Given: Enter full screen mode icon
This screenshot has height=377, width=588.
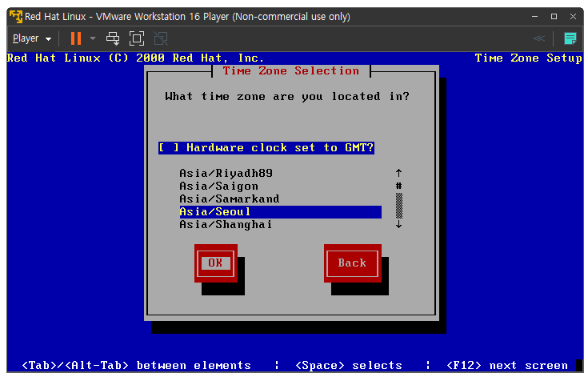Looking at the screenshot, I should (x=137, y=38).
